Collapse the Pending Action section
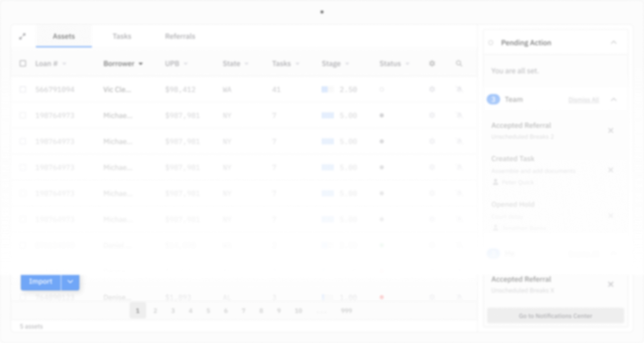This screenshot has height=343, width=644. (x=614, y=42)
